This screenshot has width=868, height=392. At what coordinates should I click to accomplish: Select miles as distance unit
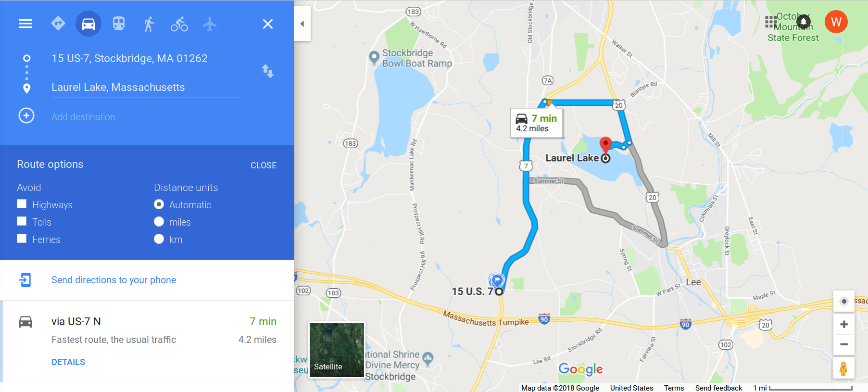(159, 222)
